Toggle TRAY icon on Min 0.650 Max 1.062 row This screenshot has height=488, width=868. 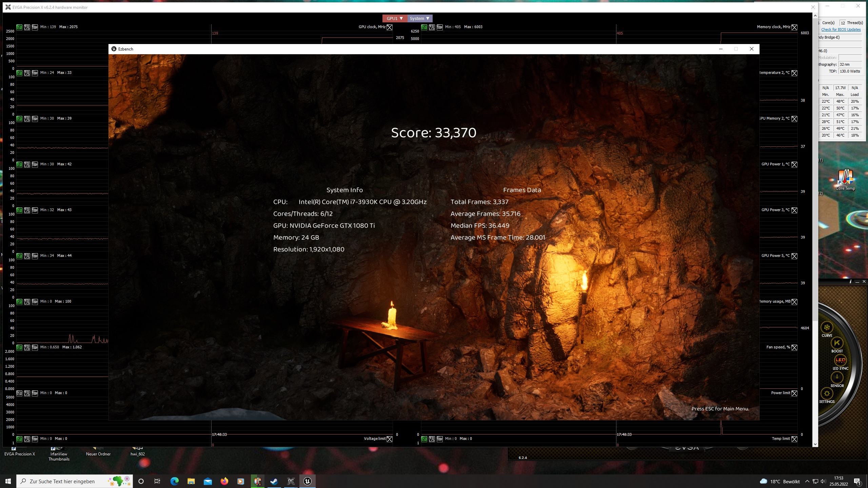pos(35,347)
